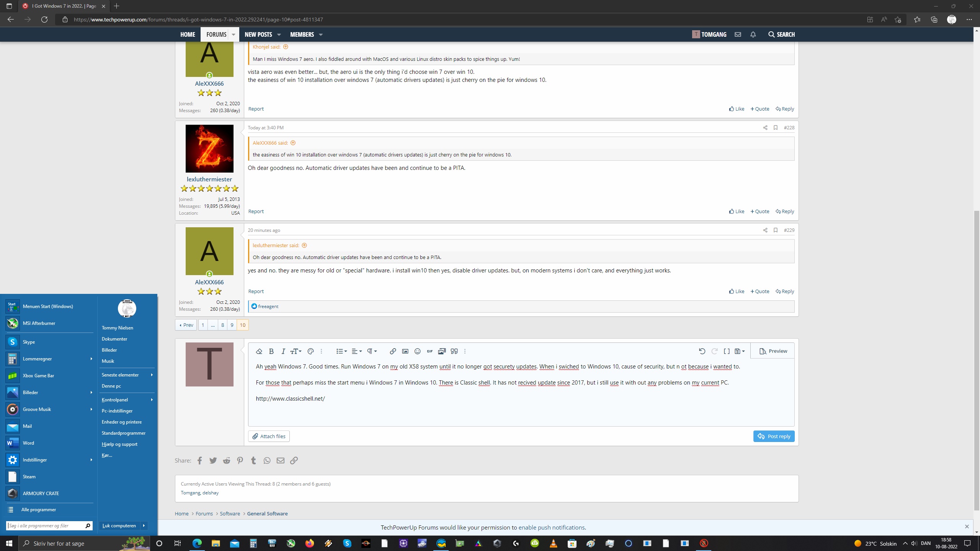Click the Attach files button
Screen dimensions: 980x551
point(269,436)
